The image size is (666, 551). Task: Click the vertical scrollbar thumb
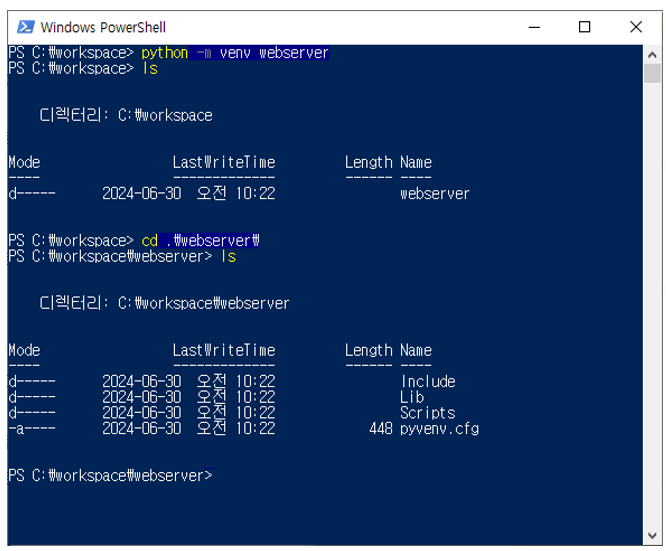pos(652,73)
